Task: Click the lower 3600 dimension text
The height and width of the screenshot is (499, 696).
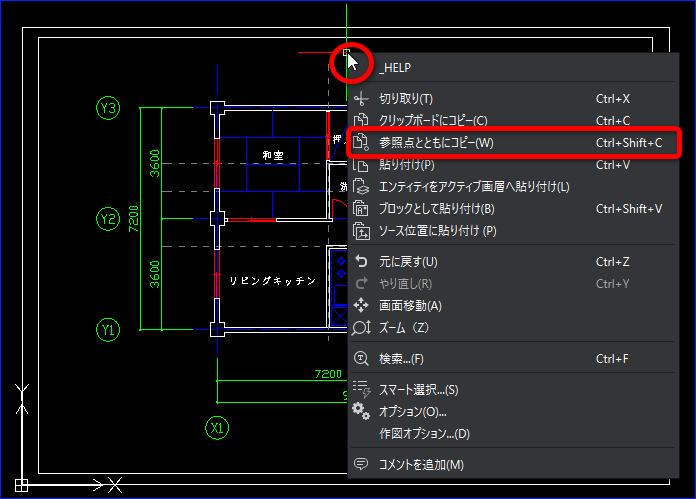Action: [x=154, y=274]
